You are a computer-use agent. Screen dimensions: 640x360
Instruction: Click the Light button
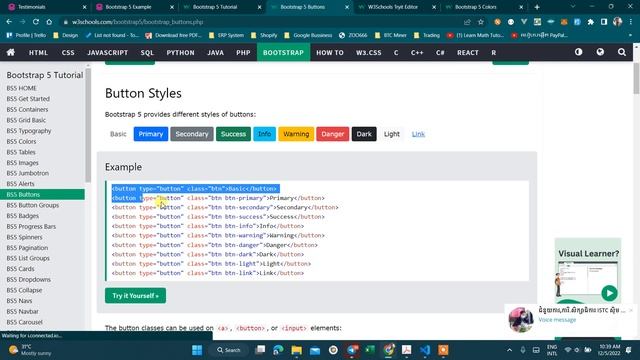[392, 134]
